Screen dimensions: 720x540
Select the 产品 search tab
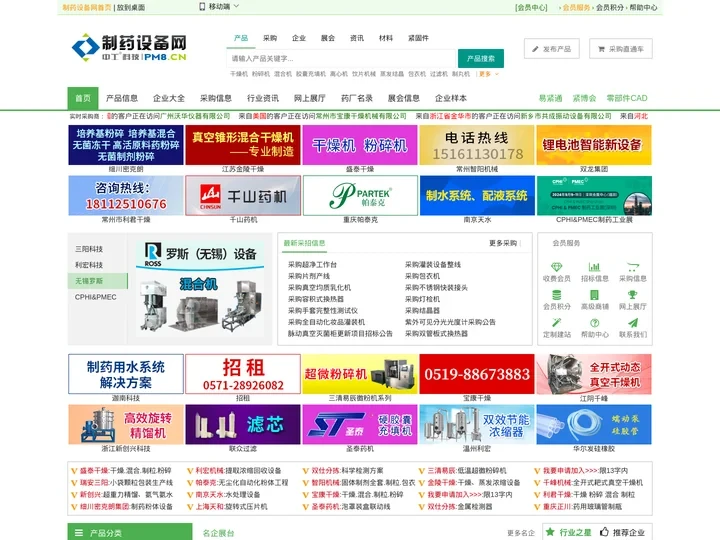tap(241, 38)
